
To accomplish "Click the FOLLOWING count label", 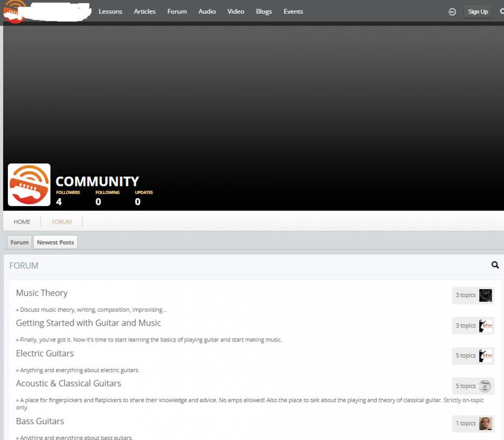I will point(107,192).
